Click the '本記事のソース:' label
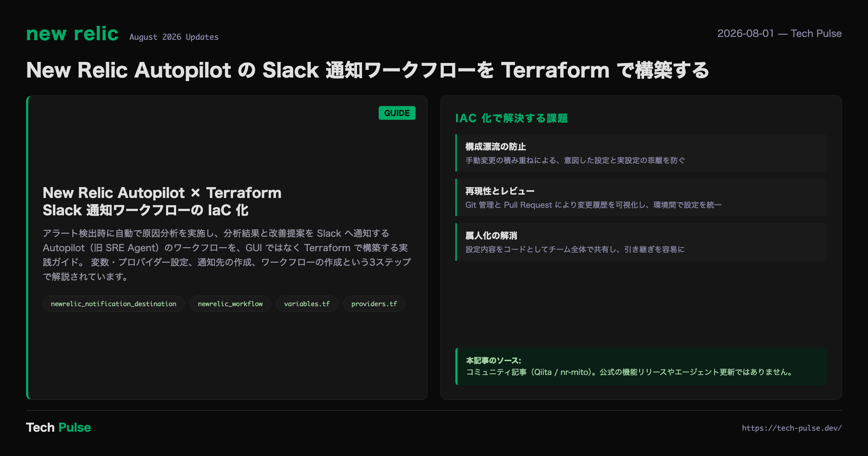 pos(494,360)
